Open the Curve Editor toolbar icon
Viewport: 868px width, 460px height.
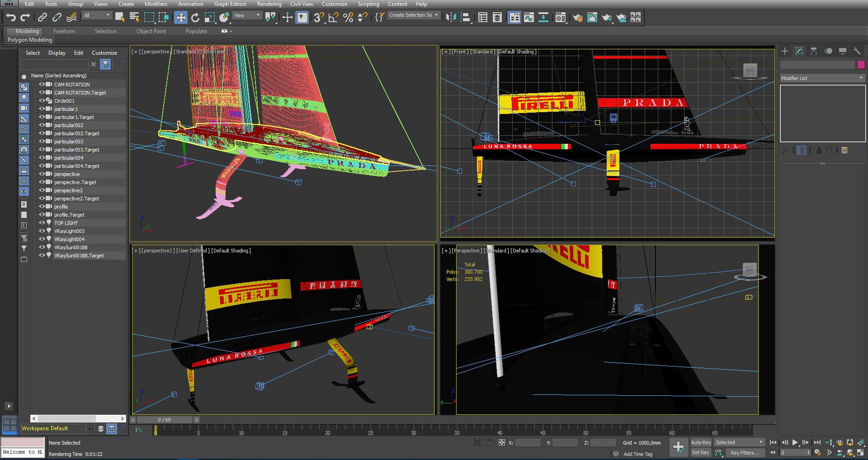(x=528, y=18)
